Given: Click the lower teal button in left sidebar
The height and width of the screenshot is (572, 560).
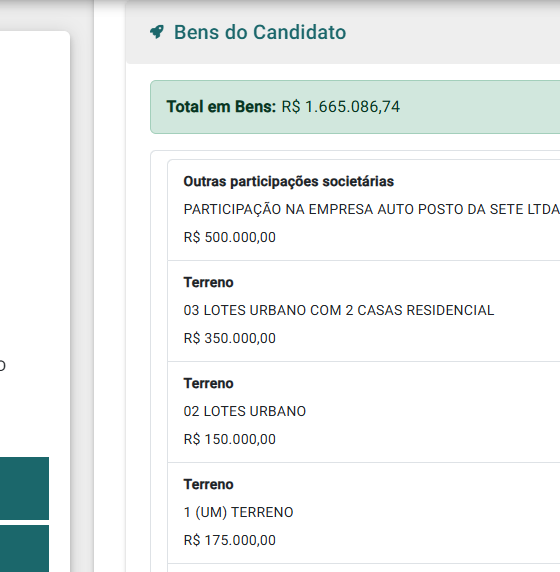Looking at the screenshot, I should pos(24,549).
